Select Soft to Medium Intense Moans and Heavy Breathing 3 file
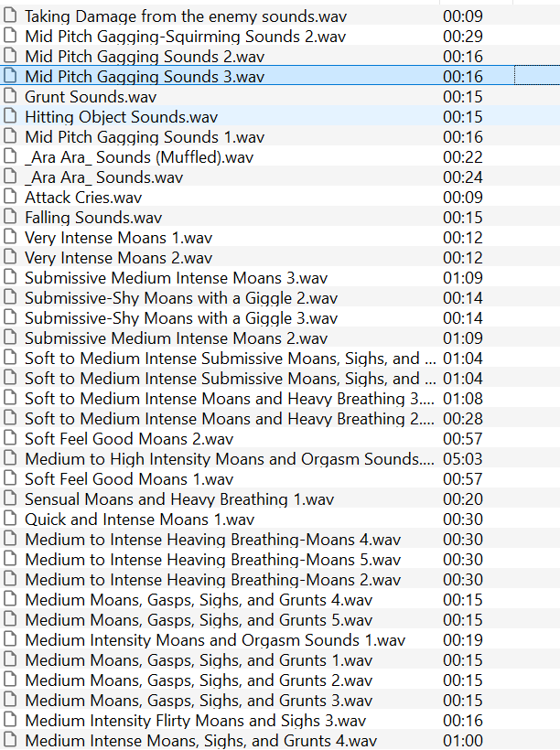Viewport: 560px width, 750px height. tap(230, 399)
